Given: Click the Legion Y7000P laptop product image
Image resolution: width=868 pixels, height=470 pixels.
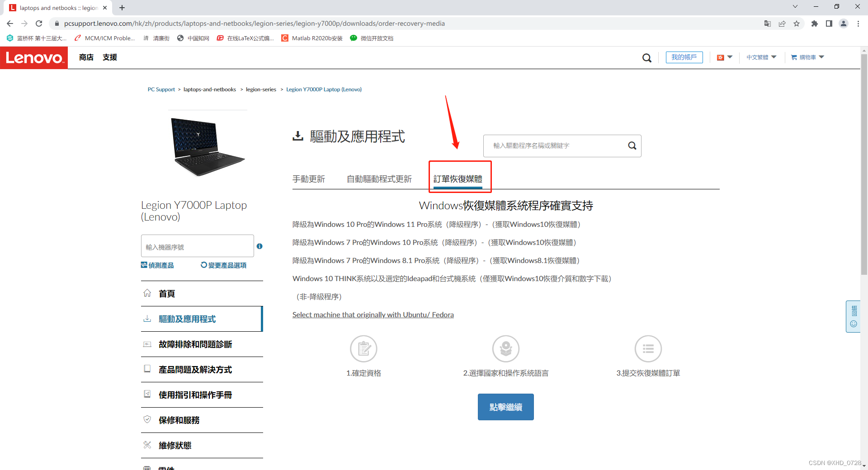Looking at the screenshot, I should (208, 146).
